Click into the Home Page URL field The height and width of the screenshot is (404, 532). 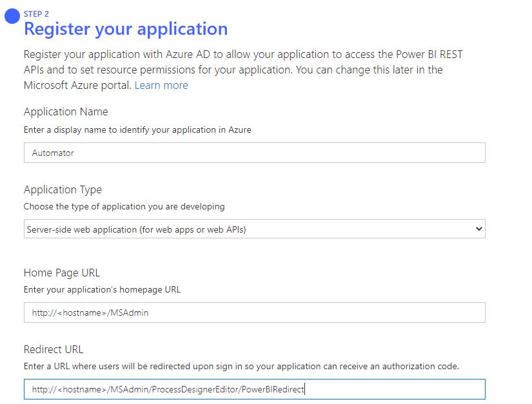point(254,313)
